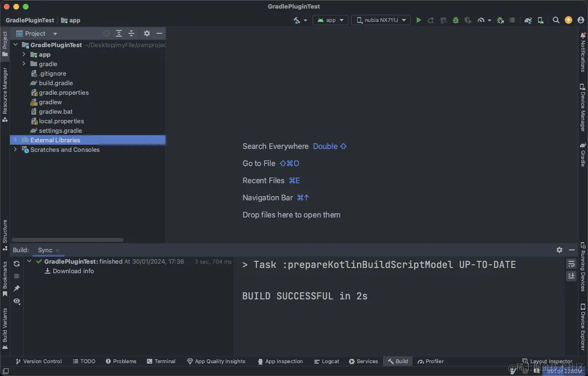Hide the Project panel with minus icon
The height and width of the screenshot is (376, 588).
coord(159,33)
